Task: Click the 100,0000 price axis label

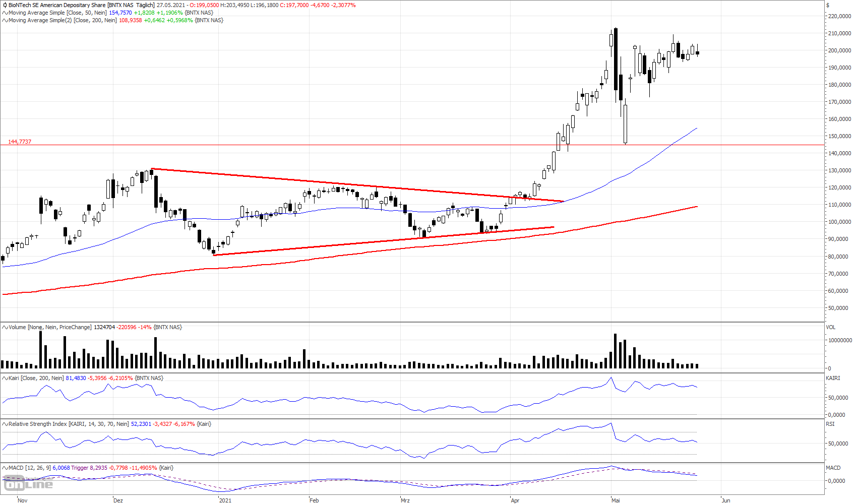Action: pos(840,222)
